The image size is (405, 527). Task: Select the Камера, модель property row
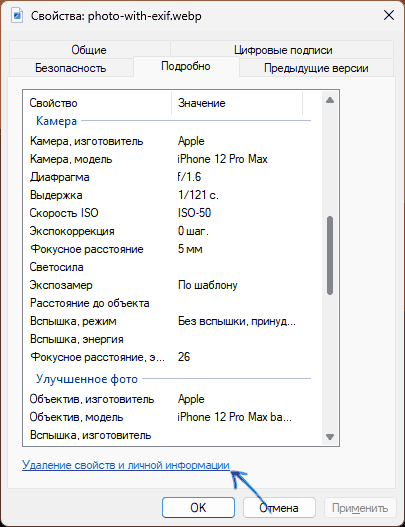pyautogui.click(x=170, y=159)
